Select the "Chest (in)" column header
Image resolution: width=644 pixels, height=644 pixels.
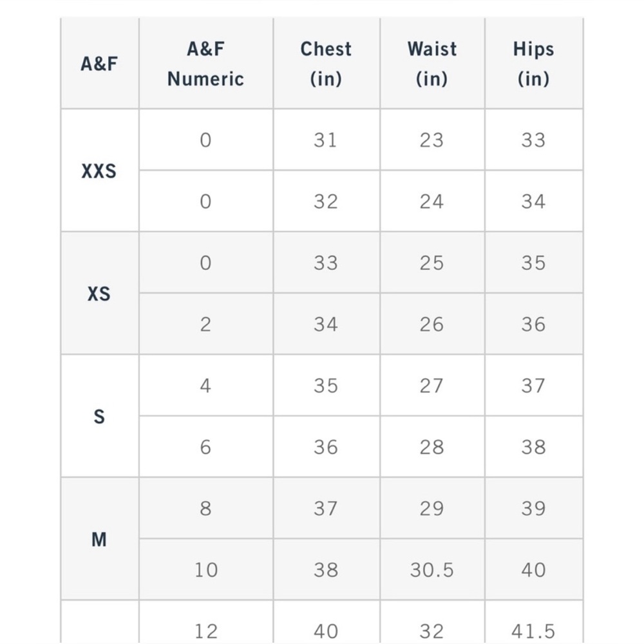(x=326, y=64)
